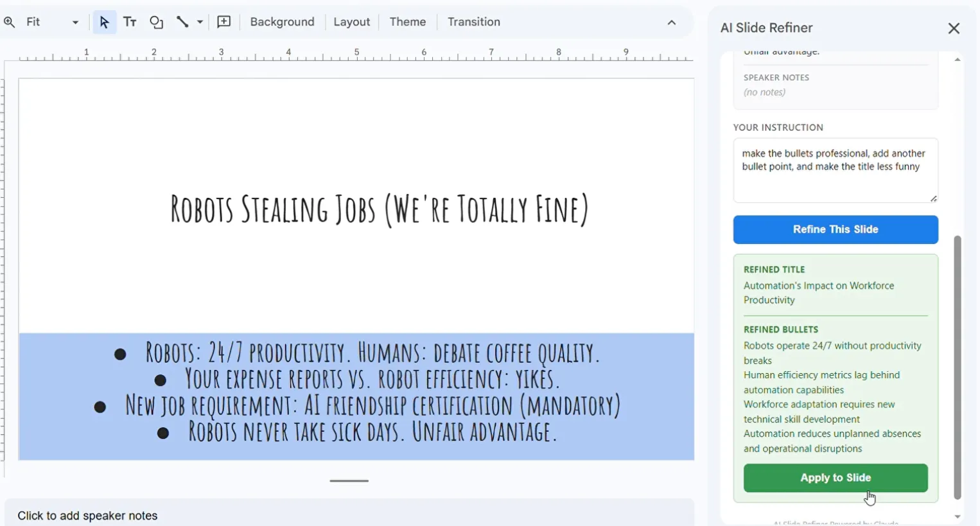Click the sidebar vertical scrollbar thumb
The width and height of the screenshot is (980, 526).
point(958,367)
